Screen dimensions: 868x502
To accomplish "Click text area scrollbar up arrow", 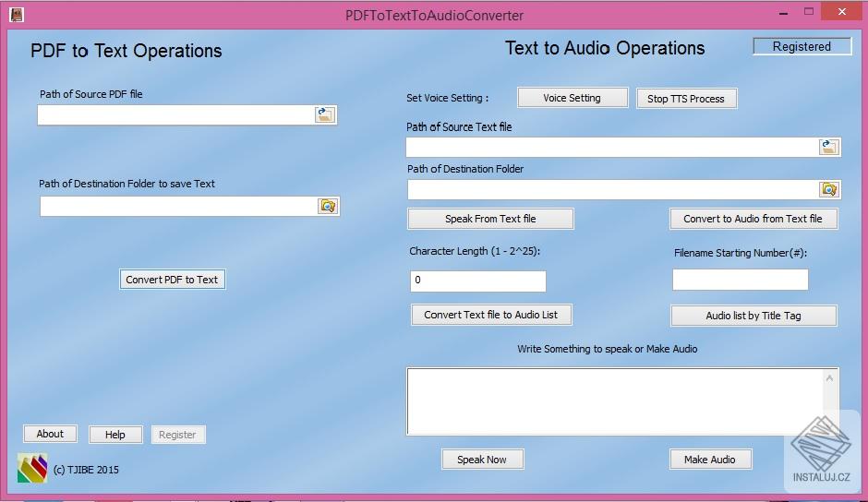I will pyautogui.click(x=829, y=378).
